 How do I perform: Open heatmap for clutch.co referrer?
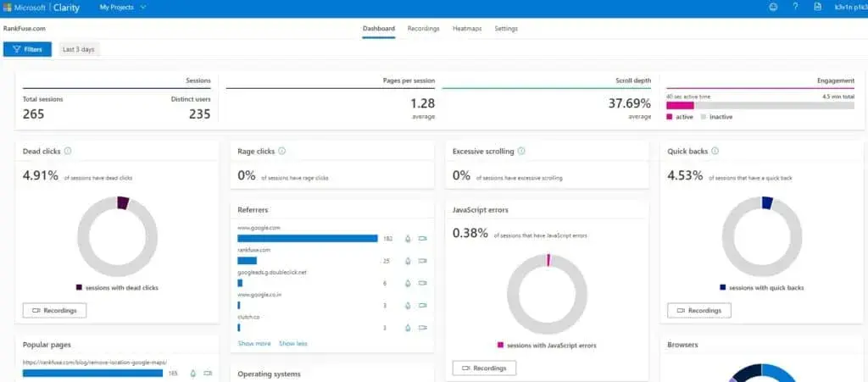408,327
